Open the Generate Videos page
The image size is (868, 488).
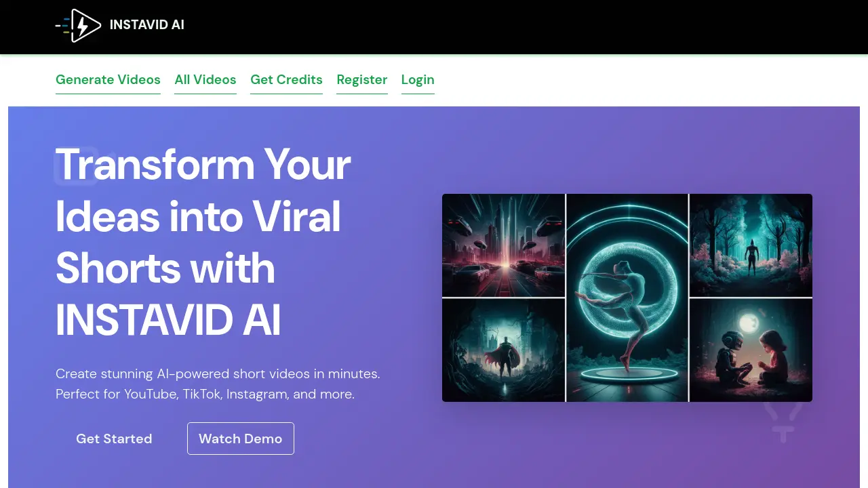click(x=108, y=80)
